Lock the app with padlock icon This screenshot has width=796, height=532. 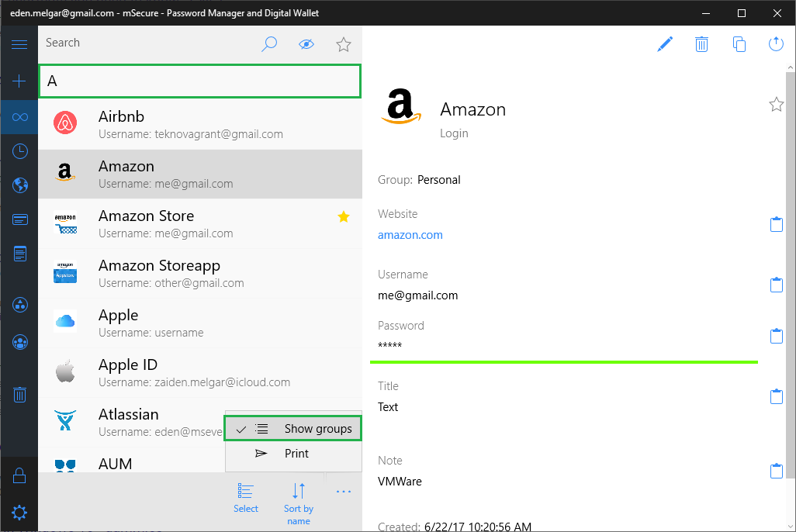click(x=19, y=475)
